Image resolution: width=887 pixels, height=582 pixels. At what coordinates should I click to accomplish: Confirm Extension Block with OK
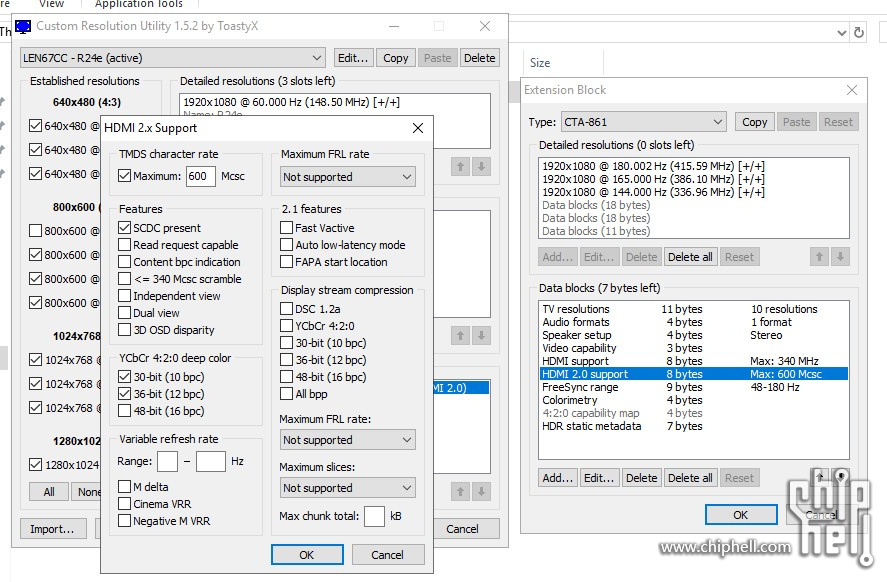point(740,515)
